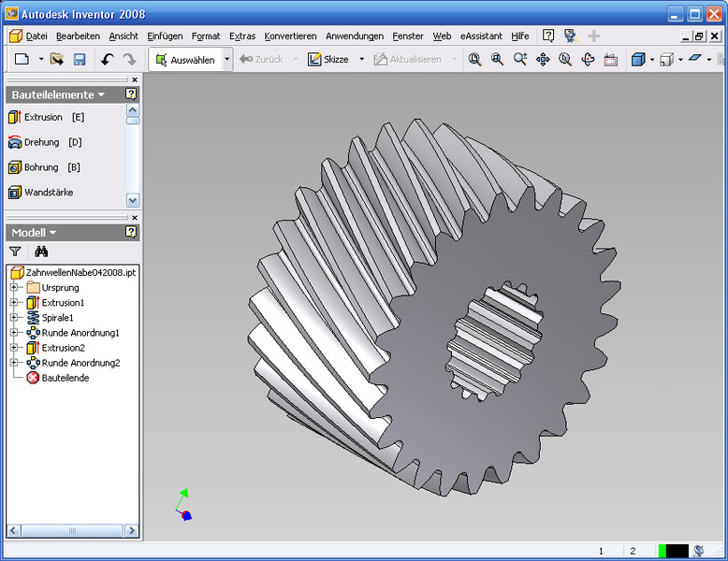Expand the Ursprung folder node
The width and height of the screenshot is (728, 561).
15,288
